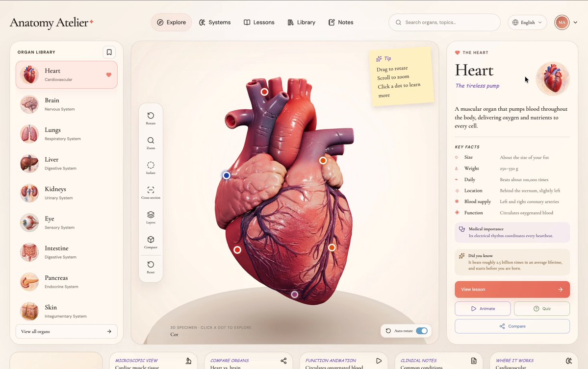
Task: Click the red hotspot on lower left ventricle area
Action: [237, 250]
